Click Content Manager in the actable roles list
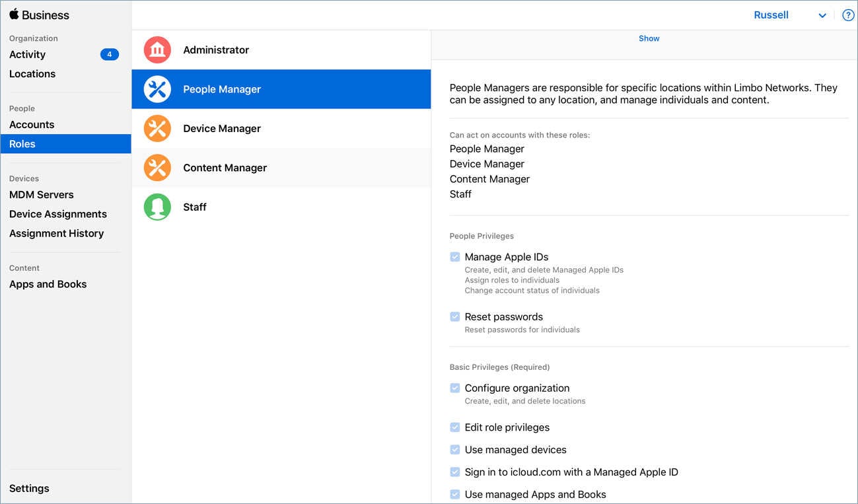858x504 pixels. [x=489, y=179]
